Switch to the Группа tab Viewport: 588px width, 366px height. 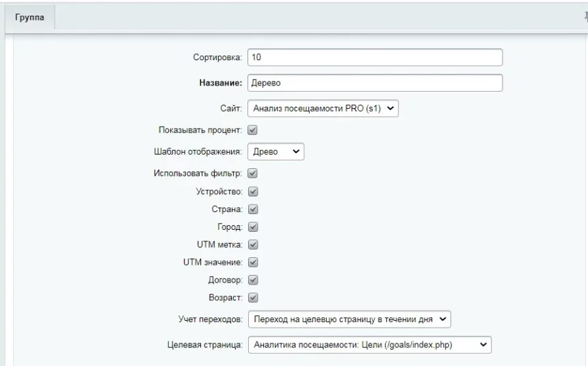coord(30,17)
